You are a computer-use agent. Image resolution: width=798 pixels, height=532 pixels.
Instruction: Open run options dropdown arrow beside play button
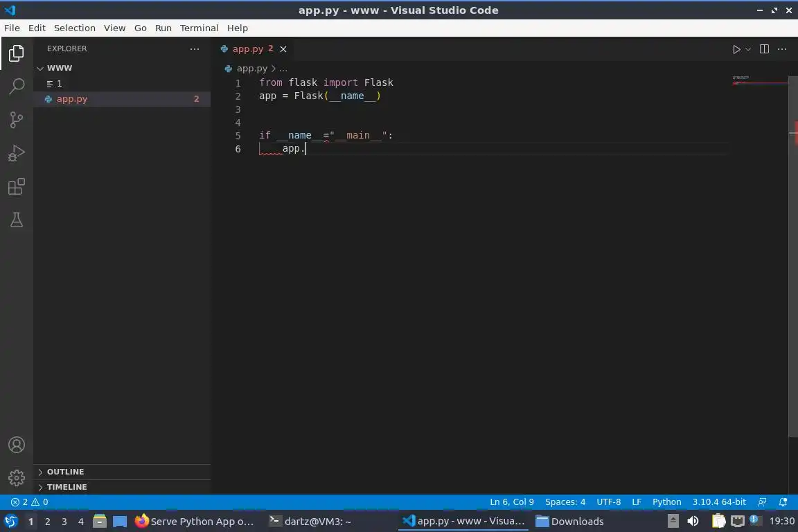(747, 49)
